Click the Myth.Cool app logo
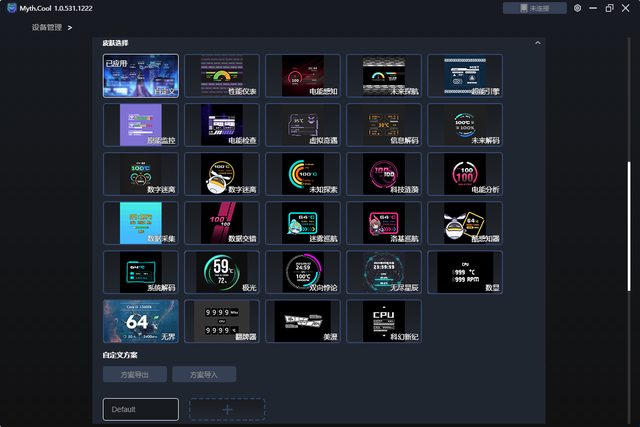The height and width of the screenshot is (427, 640). point(10,8)
